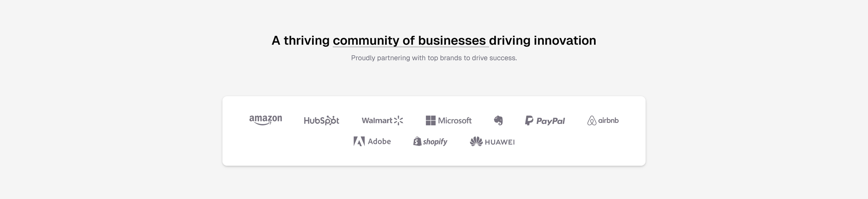Click the Adobe 'A' icon
Screen dimensions: 868x199
[359, 141]
